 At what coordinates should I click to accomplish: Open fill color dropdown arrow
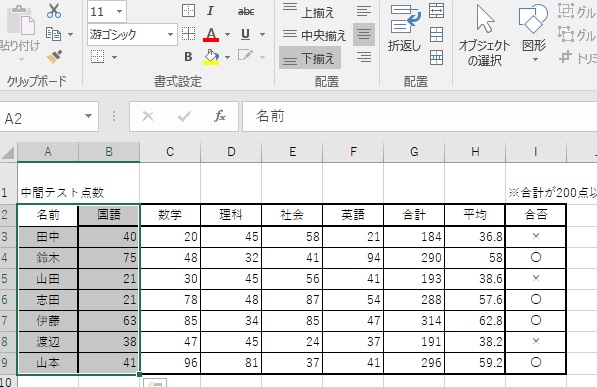tap(227, 58)
